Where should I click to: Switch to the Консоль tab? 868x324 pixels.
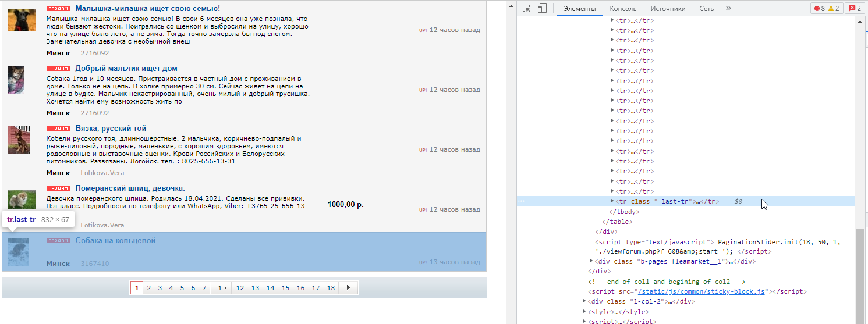pyautogui.click(x=623, y=9)
